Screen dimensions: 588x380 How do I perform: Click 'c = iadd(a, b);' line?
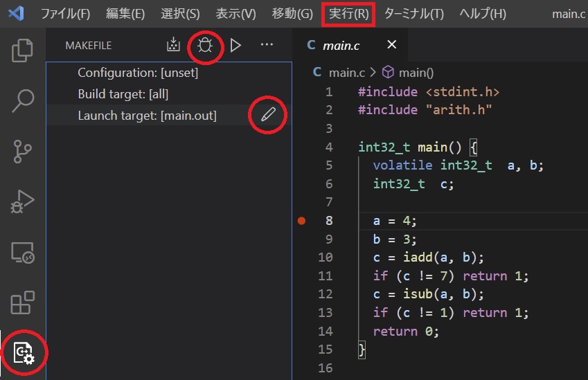429,257
